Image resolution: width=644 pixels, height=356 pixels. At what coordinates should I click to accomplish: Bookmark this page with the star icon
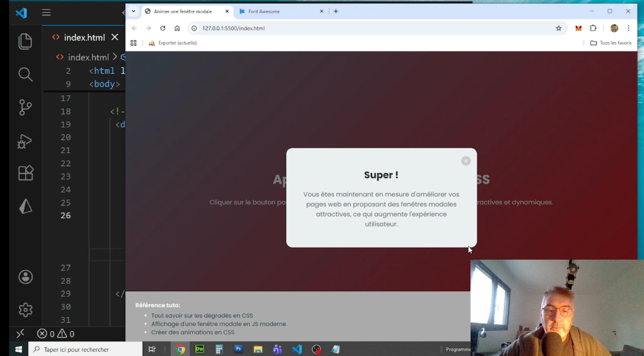pyautogui.click(x=558, y=28)
